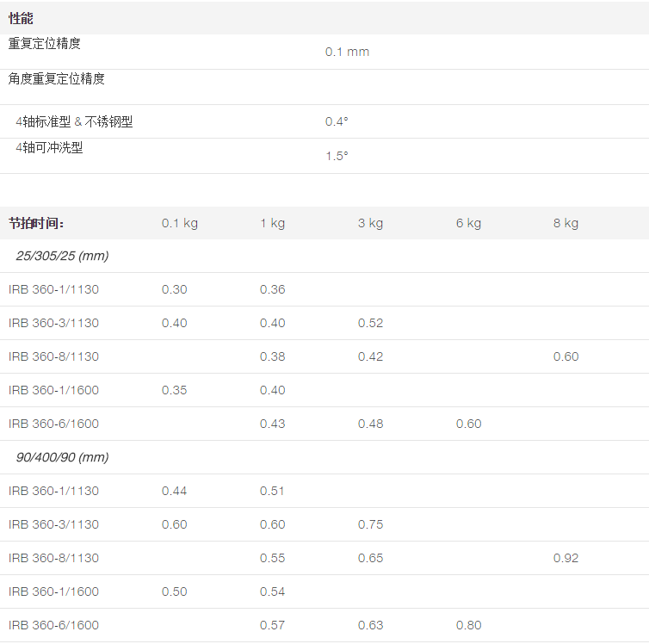This screenshot has width=649, height=644.
Task: Click the 0.54 cycle time value
Action: tap(272, 591)
